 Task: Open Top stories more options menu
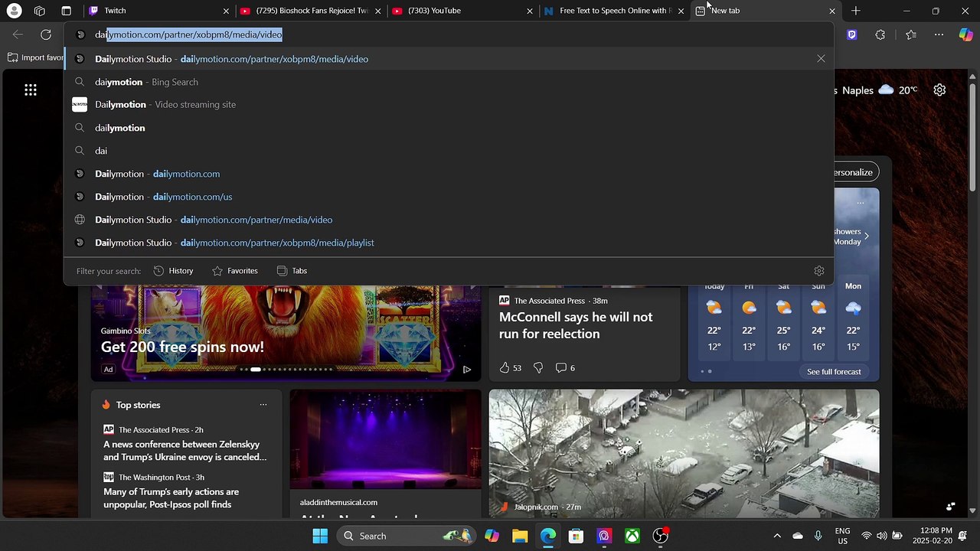[263, 405]
